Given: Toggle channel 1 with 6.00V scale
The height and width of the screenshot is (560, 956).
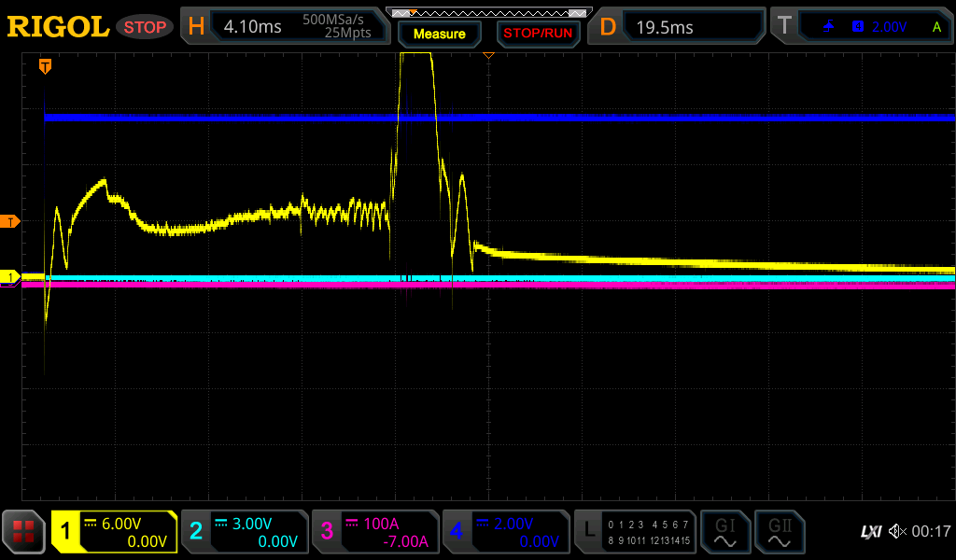Looking at the screenshot, I should pyautogui.click(x=114, y=532).
